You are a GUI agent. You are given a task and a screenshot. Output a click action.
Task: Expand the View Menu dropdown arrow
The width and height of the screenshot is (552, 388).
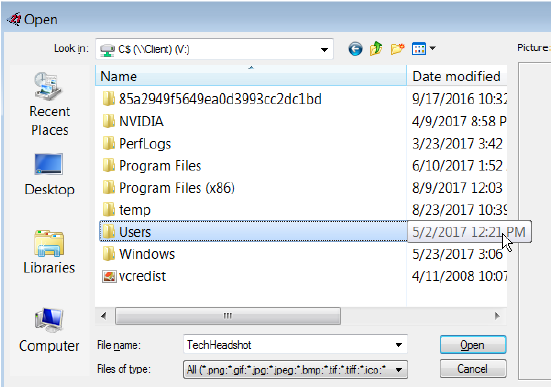(433, 48)
